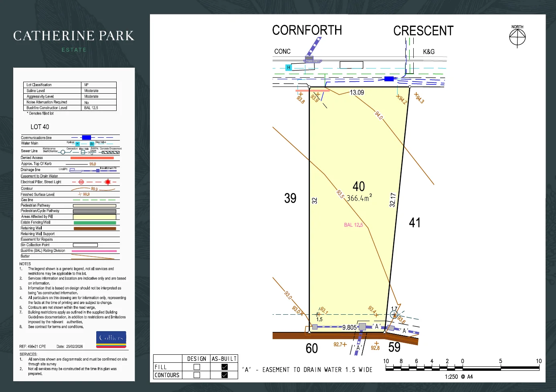556x392 pixels.
Task: Click the green Estate Fencing/Wall swatch
Action: [95, 223]
